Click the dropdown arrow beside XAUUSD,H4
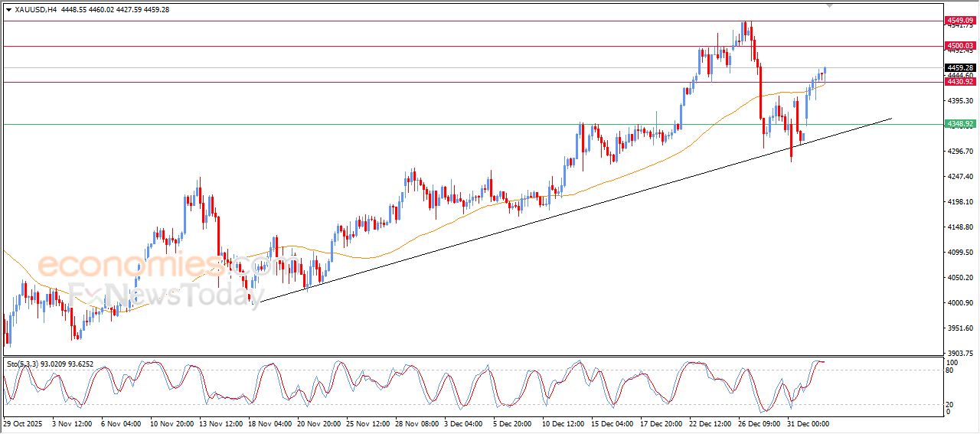 8,10
